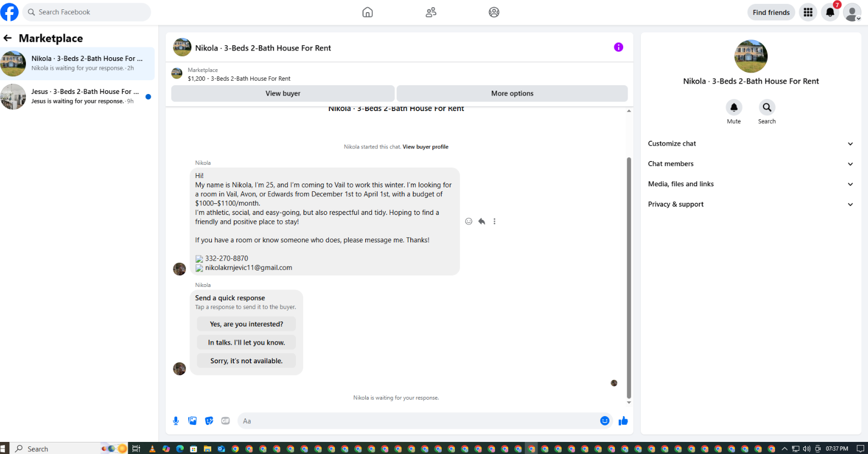React to Nikola's message with emoji icon

pyautogui.click(x=469, y=222)
